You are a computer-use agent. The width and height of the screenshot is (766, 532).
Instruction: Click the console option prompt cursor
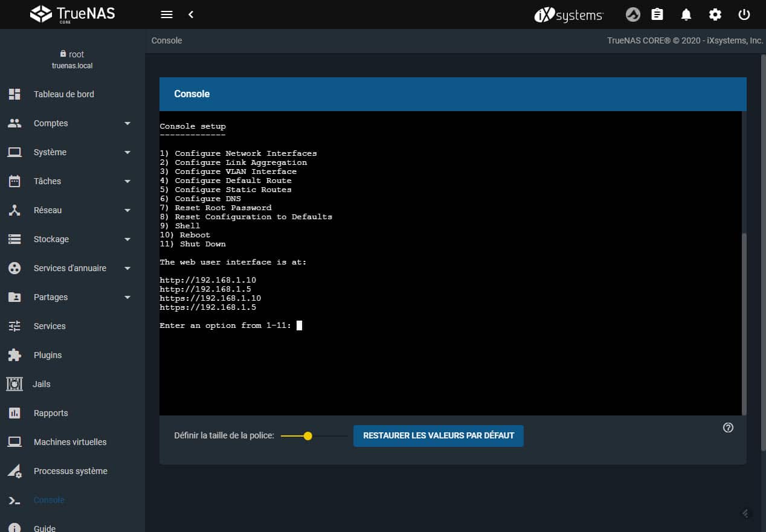[299, 325]
